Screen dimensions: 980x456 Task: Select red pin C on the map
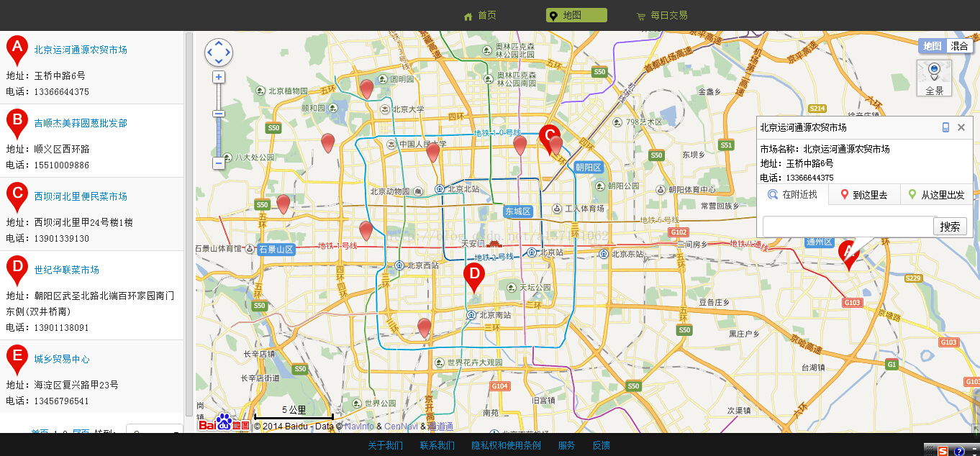tap(549, 137)
